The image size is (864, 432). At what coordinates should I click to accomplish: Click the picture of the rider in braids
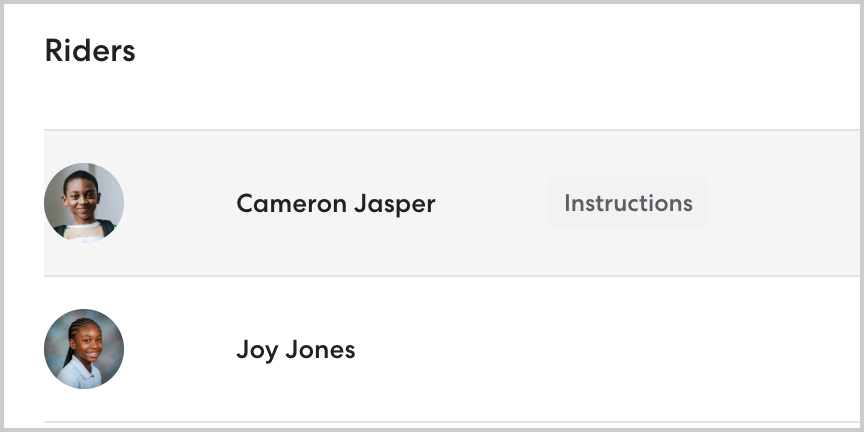tap(84, 349)
